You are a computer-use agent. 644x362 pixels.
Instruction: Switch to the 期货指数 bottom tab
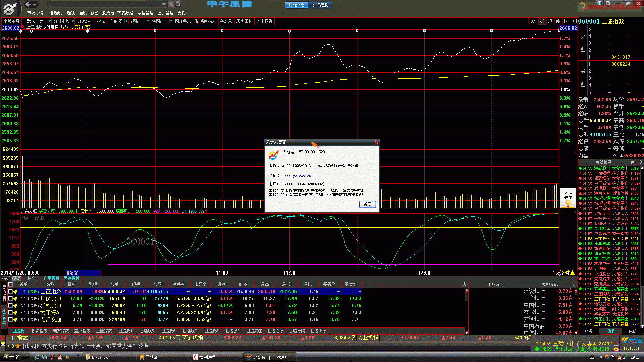[x=61, y=331]
